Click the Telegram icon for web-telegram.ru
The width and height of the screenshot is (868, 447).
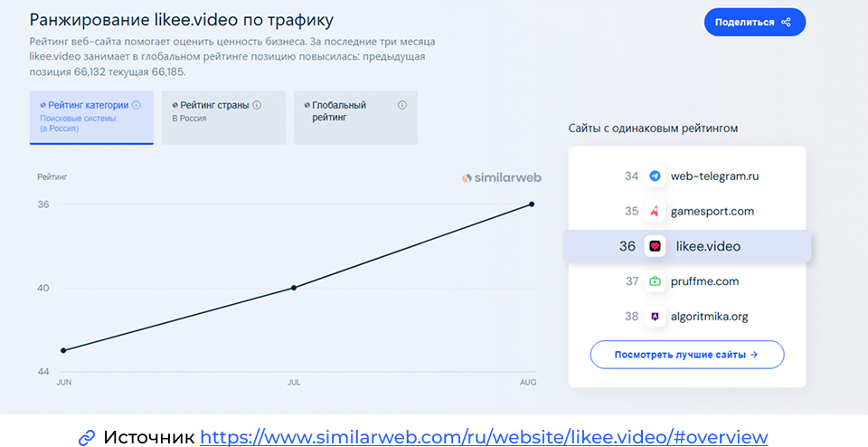point(655,176)
